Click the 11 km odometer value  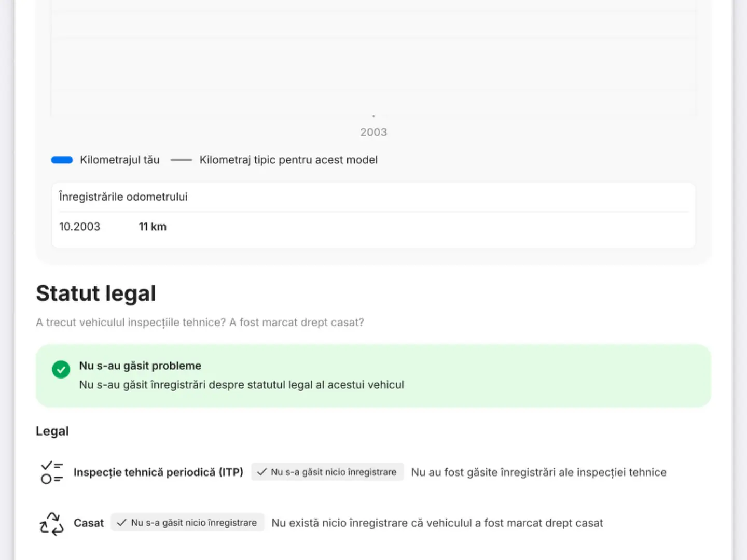point(153,227)
